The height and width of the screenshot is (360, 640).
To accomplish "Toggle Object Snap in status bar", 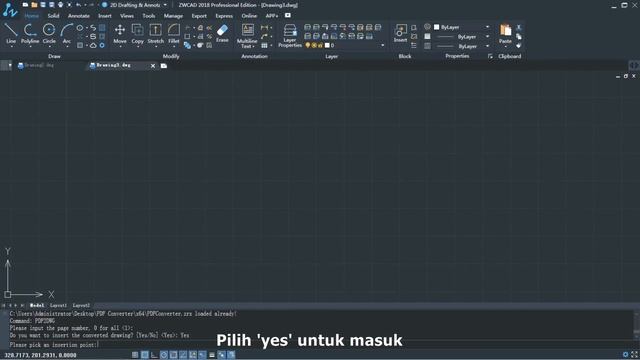I will point(173,355).
